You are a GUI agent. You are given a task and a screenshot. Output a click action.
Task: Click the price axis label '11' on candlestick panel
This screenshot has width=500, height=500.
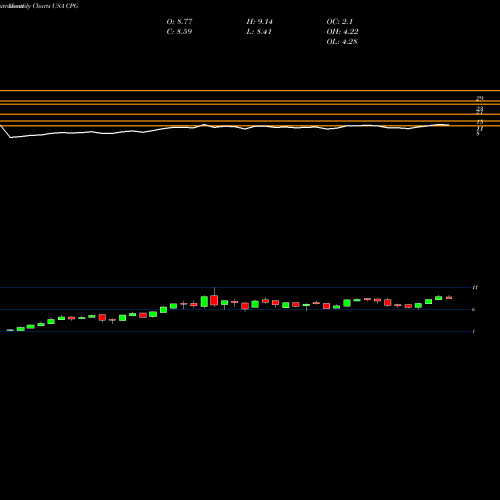[x=475, y=287]
